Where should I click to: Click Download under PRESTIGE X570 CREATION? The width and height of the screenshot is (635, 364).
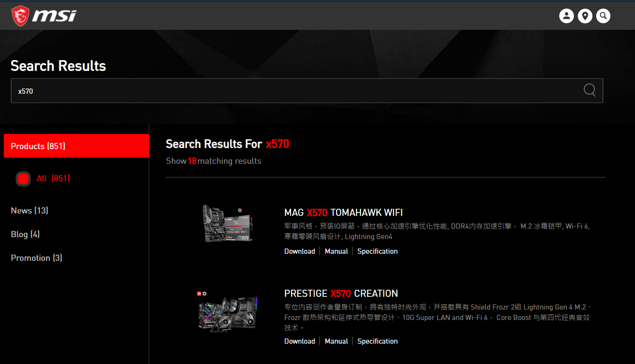pos(299,341)
